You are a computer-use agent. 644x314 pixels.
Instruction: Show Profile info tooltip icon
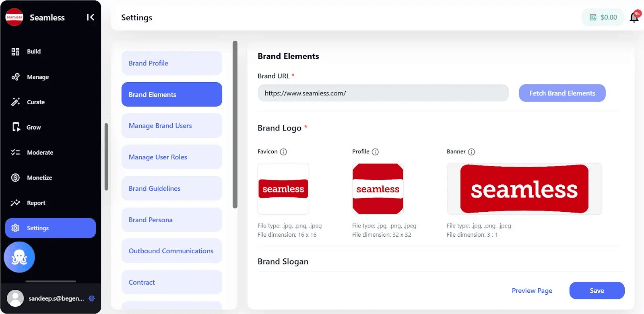point(375,152)
